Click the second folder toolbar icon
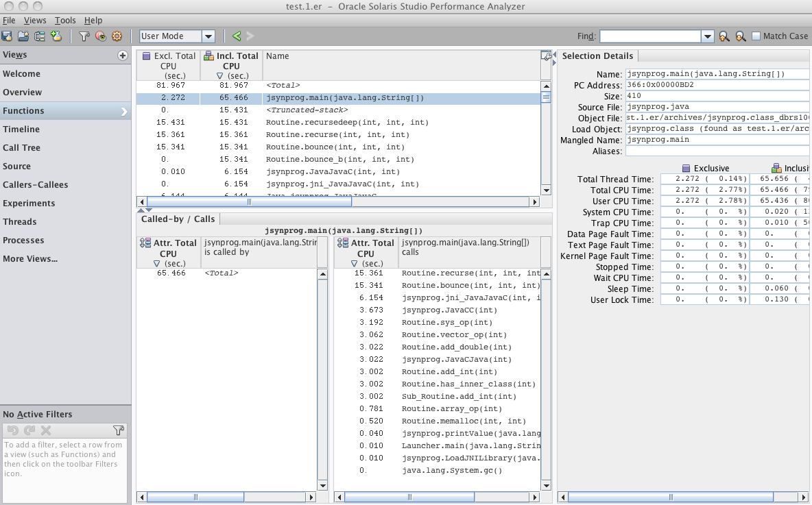812x505 pixels. (x=23, y=36)
